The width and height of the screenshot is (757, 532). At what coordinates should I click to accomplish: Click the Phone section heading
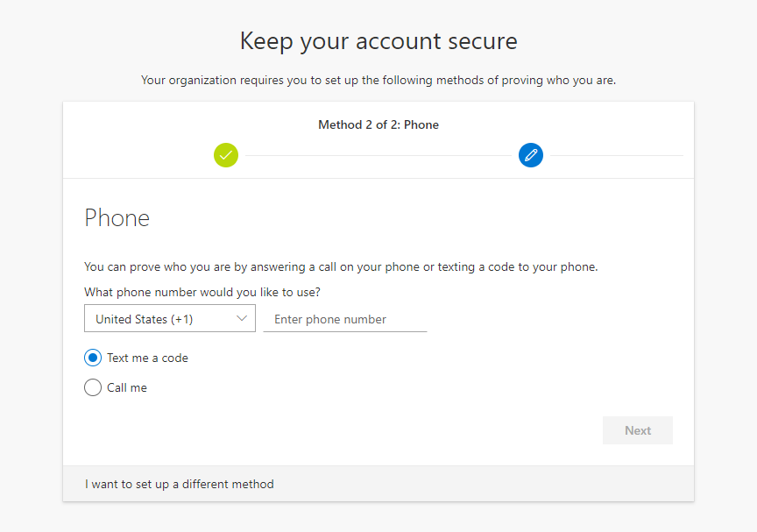pos(117,217)
